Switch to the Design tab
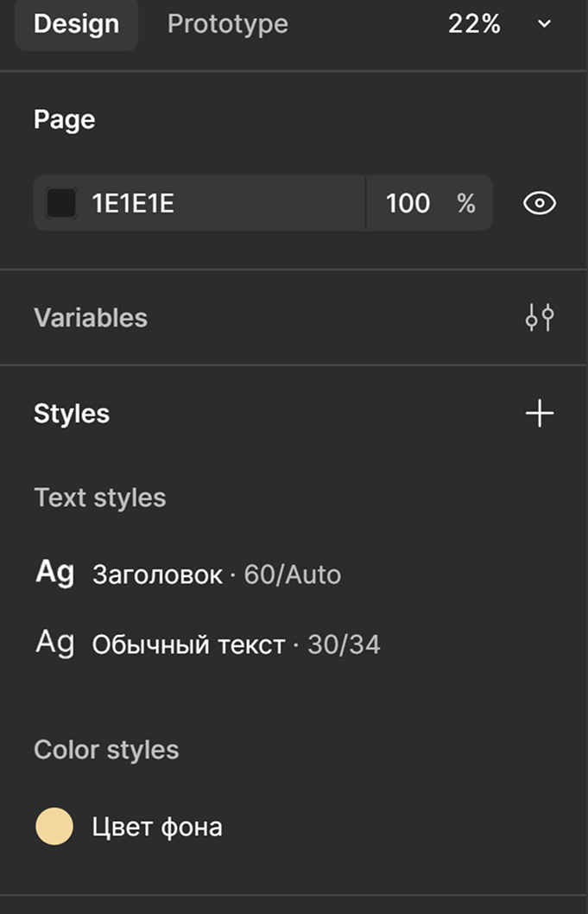Screen dimensions: 588x914 click(x=76, y=24)
